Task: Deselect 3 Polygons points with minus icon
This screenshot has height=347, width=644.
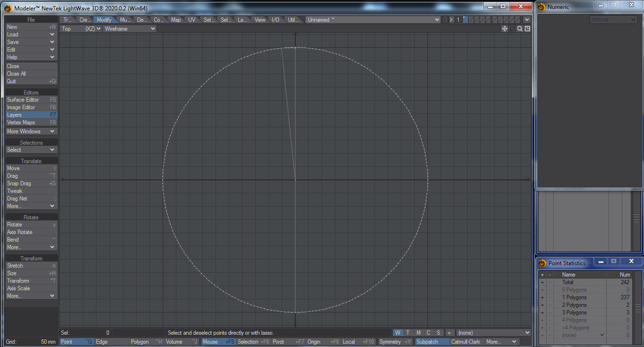Action: click(549, 312)
